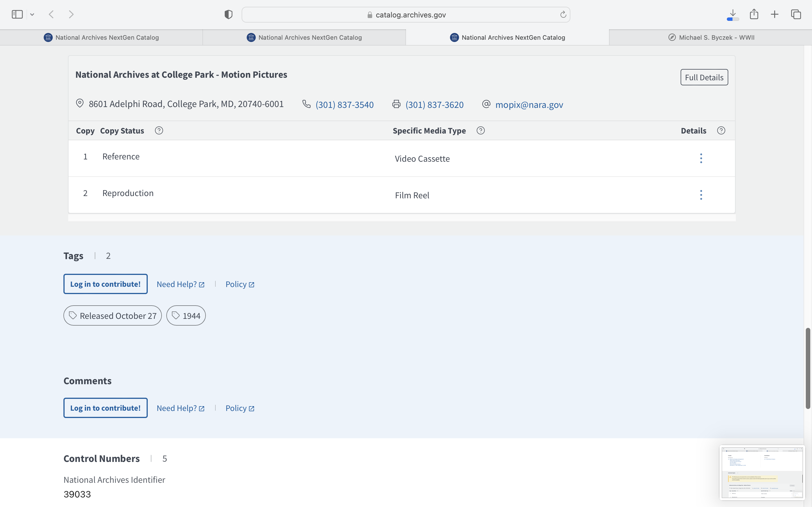This screenshot has height=507, width=812.
Task: Open the Safari downloads icon
Action: (733, 14)
